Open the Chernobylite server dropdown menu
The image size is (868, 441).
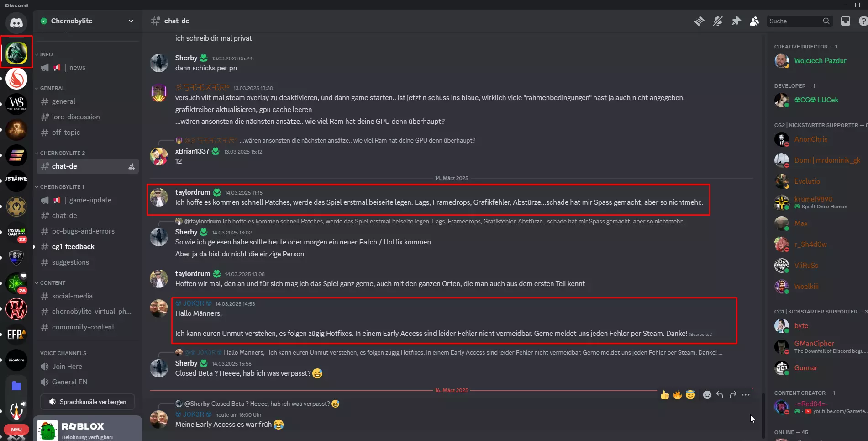[131, 21]
